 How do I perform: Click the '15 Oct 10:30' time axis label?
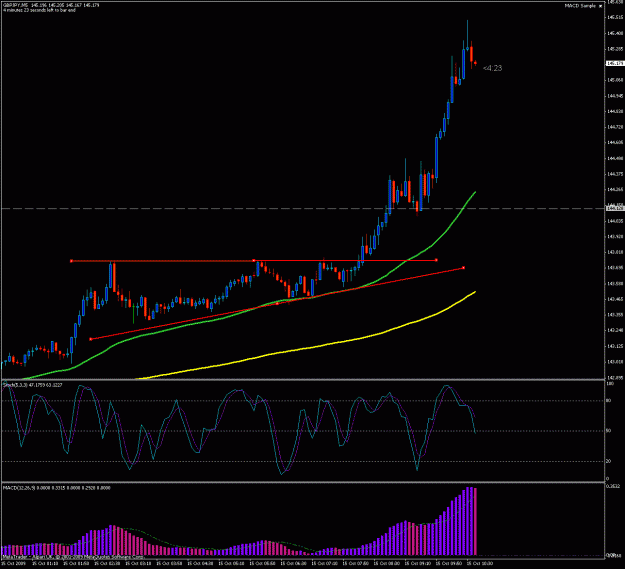(x=480, y=564)
